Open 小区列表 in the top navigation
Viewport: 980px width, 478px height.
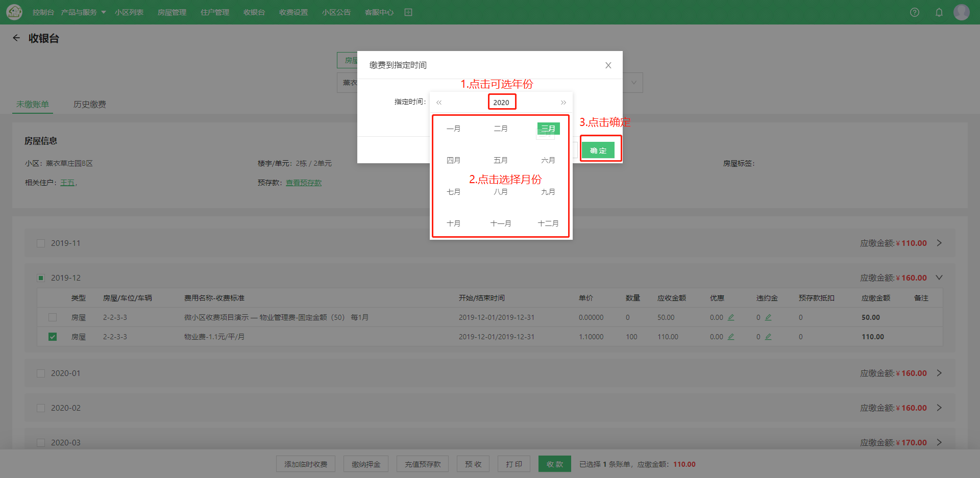pyautogui.click(x=129, y=12)
